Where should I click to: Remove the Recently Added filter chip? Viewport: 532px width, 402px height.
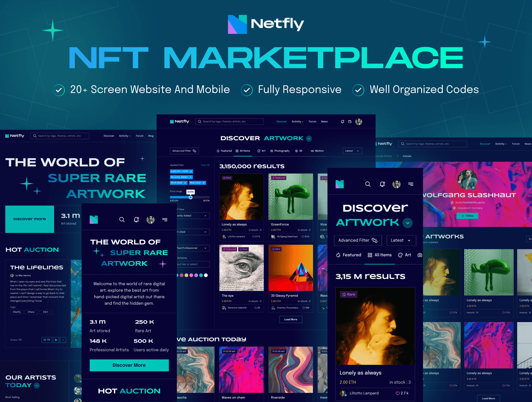(x=191, y=177)
